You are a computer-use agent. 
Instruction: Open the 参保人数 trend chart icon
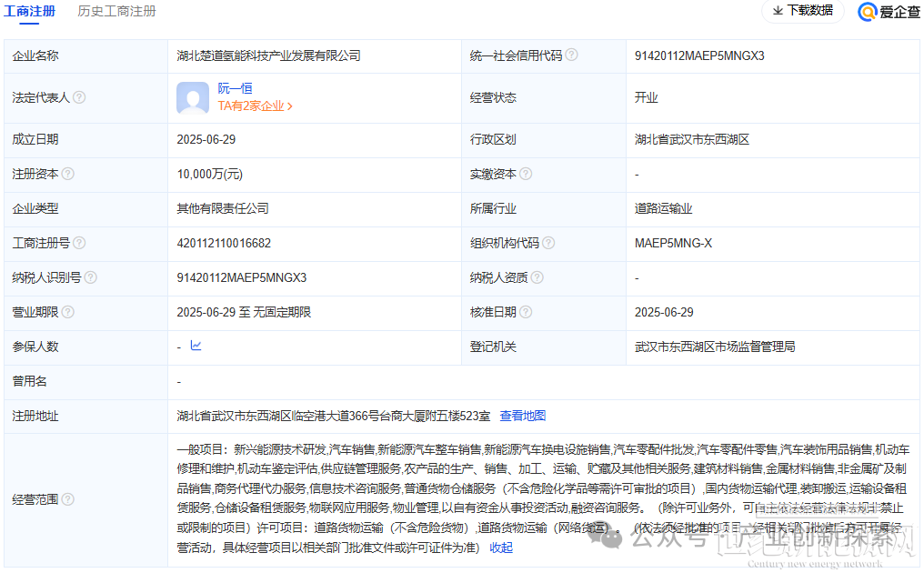click(x=194, y=347)
